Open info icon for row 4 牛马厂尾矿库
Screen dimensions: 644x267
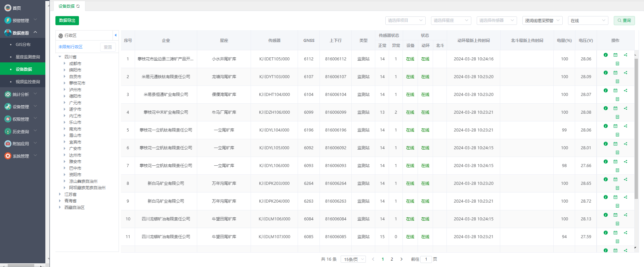pos(605,108)
